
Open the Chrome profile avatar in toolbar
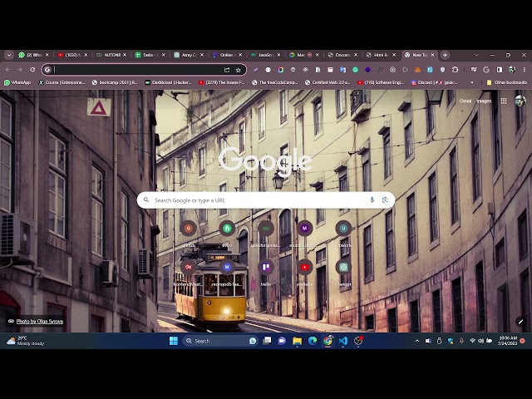[x=512, y=70]
